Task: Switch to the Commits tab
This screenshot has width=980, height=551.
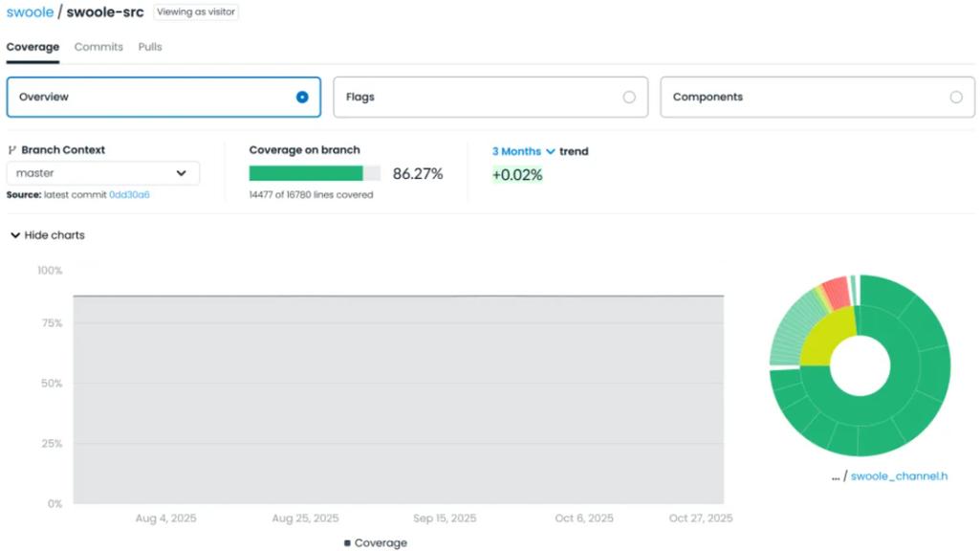Action: tap(98, 47)
